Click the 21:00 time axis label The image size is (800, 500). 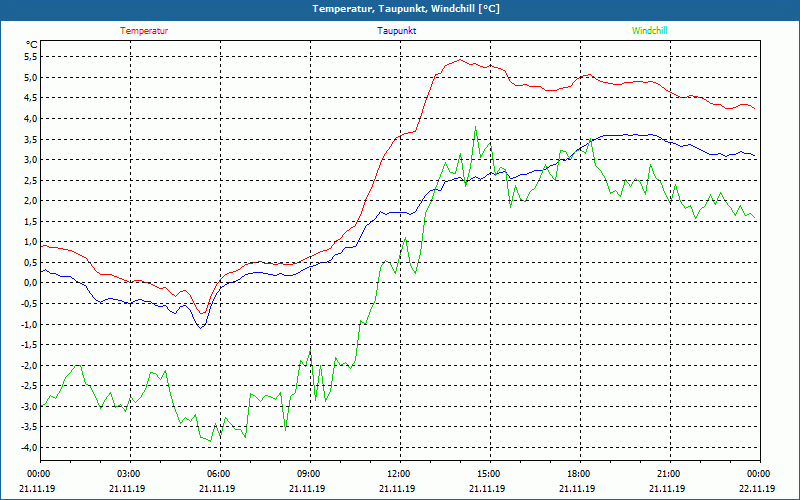[668, 474]
